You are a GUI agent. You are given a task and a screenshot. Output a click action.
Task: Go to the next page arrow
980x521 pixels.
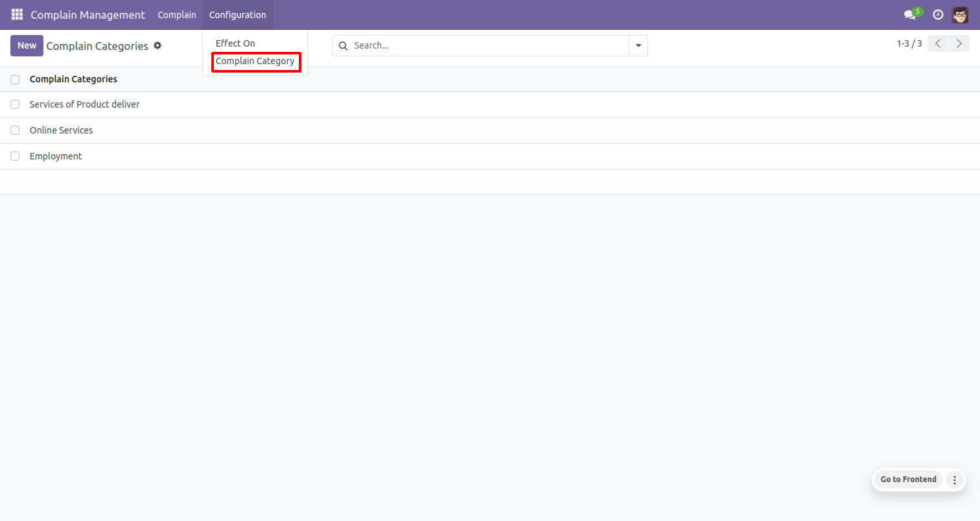(959, 43)
